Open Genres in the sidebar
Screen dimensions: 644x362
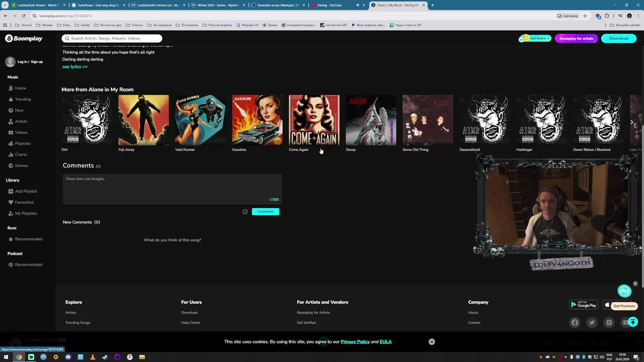[x=21, y=165]
